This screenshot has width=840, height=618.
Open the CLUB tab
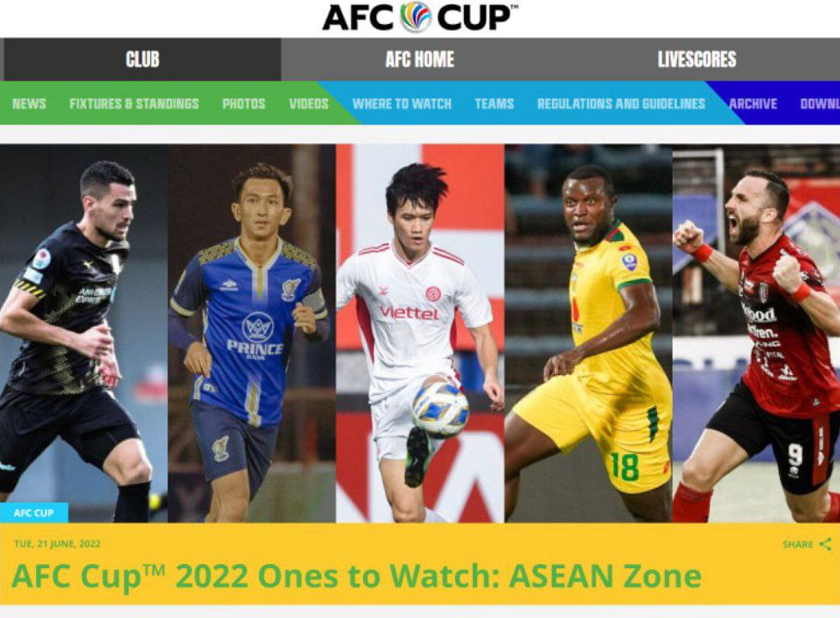[x=142, y=59]
